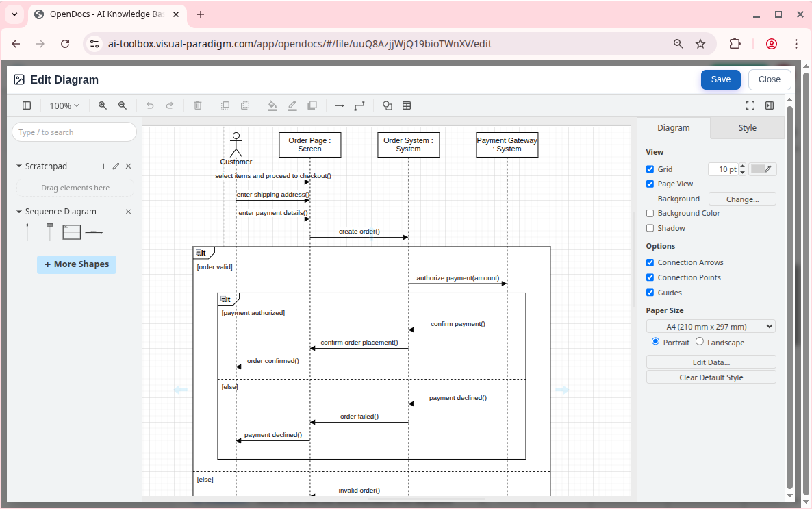Image resolution: width=812 pixels, height=509 pixels.
Task: Select the Diagram tab
Action: tap(673, 128)
